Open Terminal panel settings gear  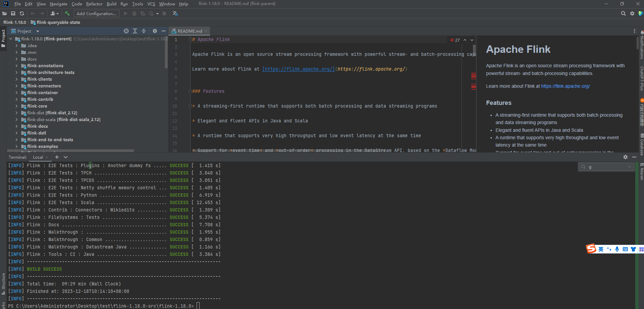[625, 157]
